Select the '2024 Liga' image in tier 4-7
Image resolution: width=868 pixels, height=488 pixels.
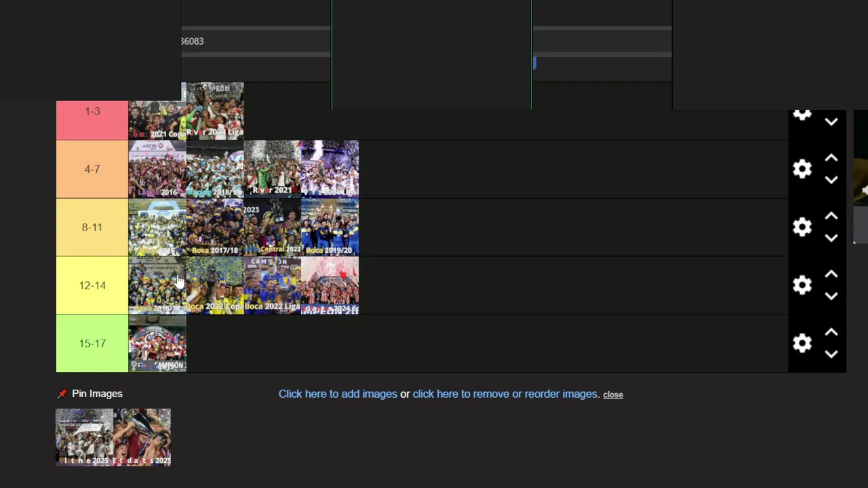(x=330, y=169)
